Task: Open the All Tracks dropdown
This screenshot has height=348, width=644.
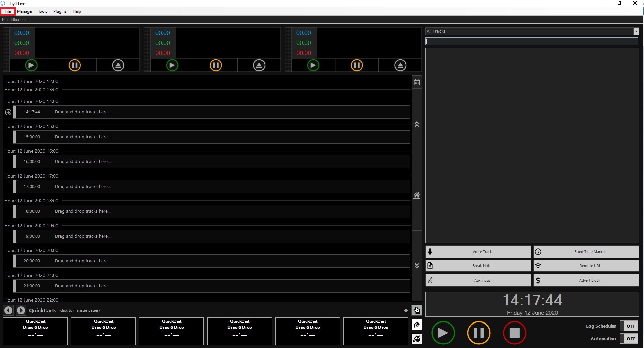Action: click(x=636, y=31)
